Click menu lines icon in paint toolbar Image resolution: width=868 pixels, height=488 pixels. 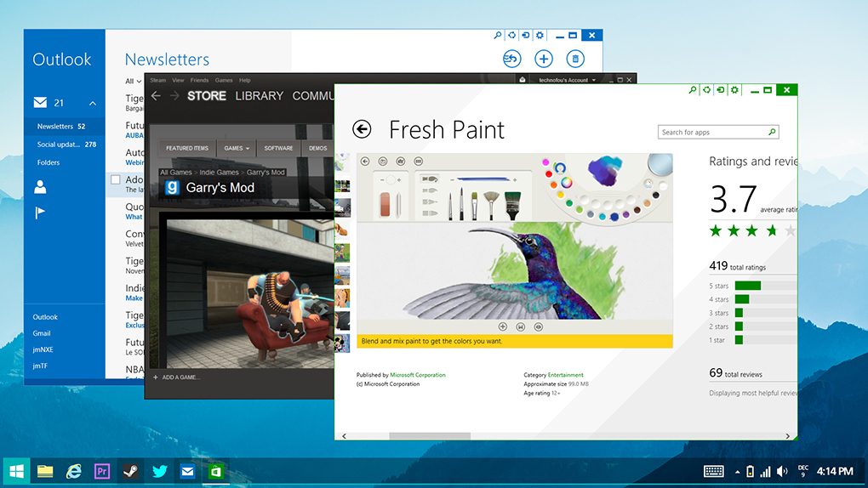(x=419, y=161)
